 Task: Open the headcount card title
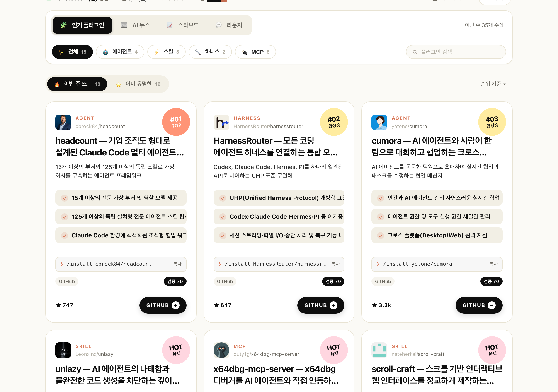pyautogui.click(x=120, y=146)
